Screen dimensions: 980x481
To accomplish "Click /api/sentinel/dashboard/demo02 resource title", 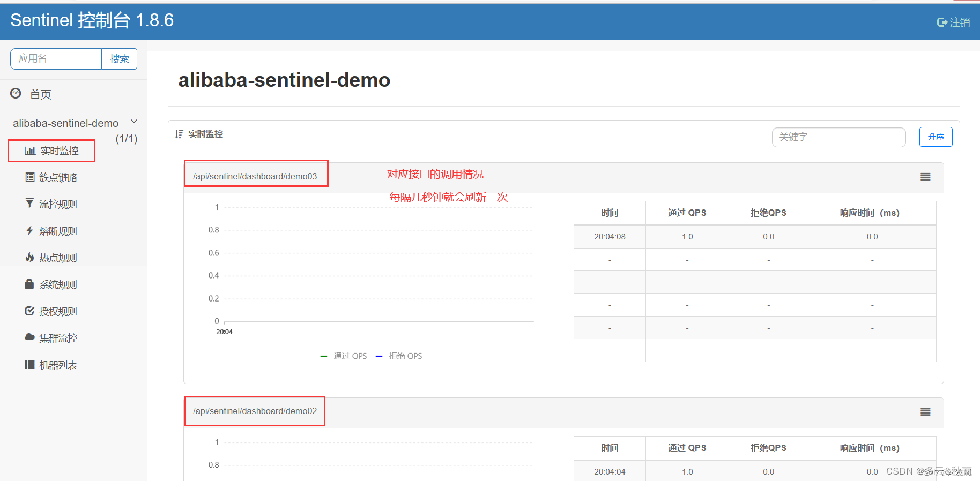I will click(x=255, y=411).
